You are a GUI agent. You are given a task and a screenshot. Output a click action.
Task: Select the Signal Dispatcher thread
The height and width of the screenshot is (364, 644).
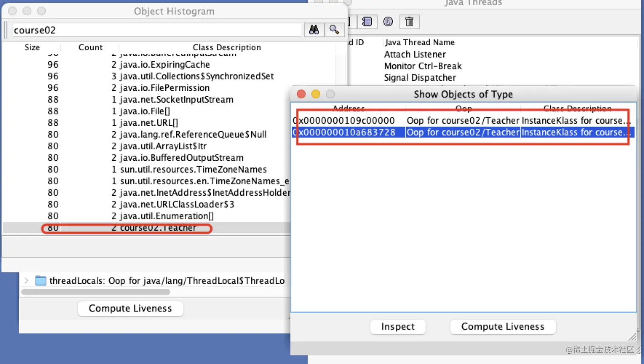pyautogui.click(x=420, y=78)
